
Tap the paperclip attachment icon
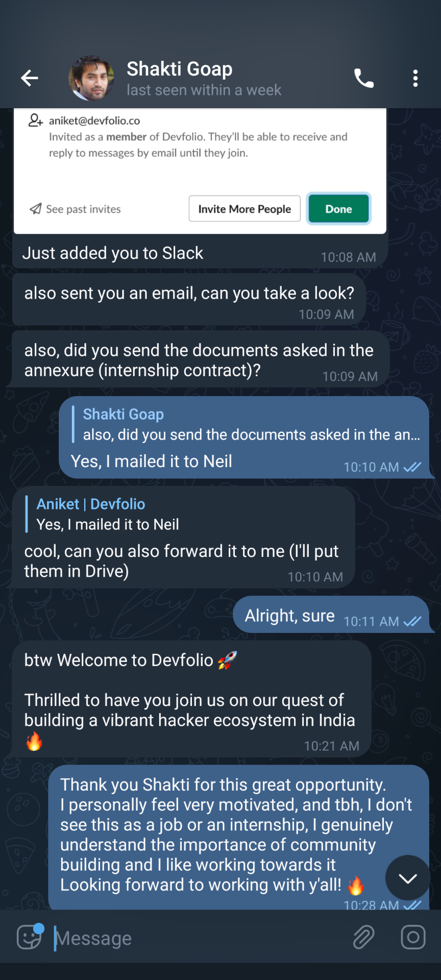click(x=364, y=937)
